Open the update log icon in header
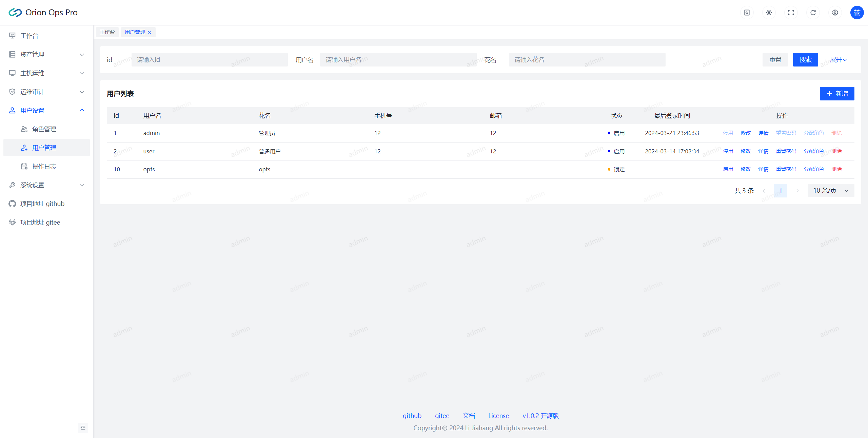 click(x=747, y=13)
